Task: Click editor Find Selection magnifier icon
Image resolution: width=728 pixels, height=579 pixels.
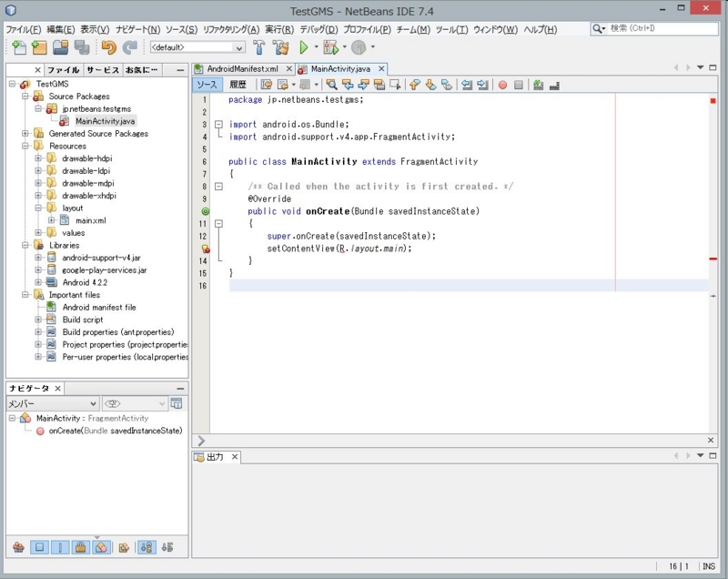Action: click(331, 85)
